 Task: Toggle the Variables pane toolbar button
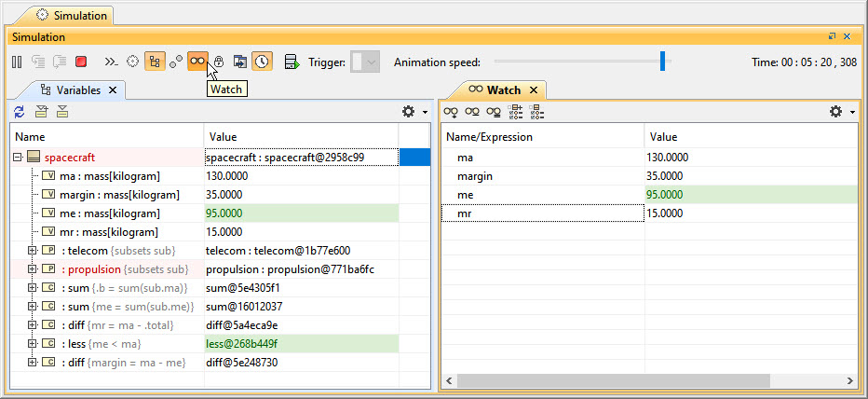click(x=155, y=62)
